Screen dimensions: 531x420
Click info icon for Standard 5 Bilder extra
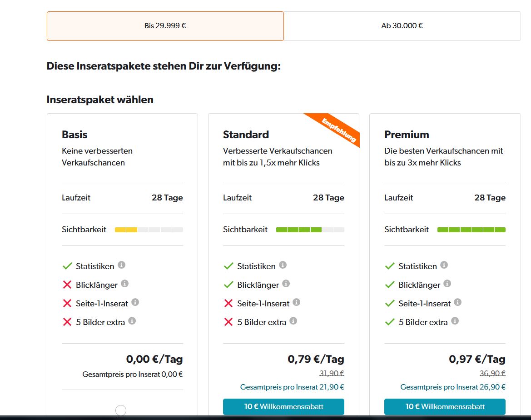(x=293, y=321)
